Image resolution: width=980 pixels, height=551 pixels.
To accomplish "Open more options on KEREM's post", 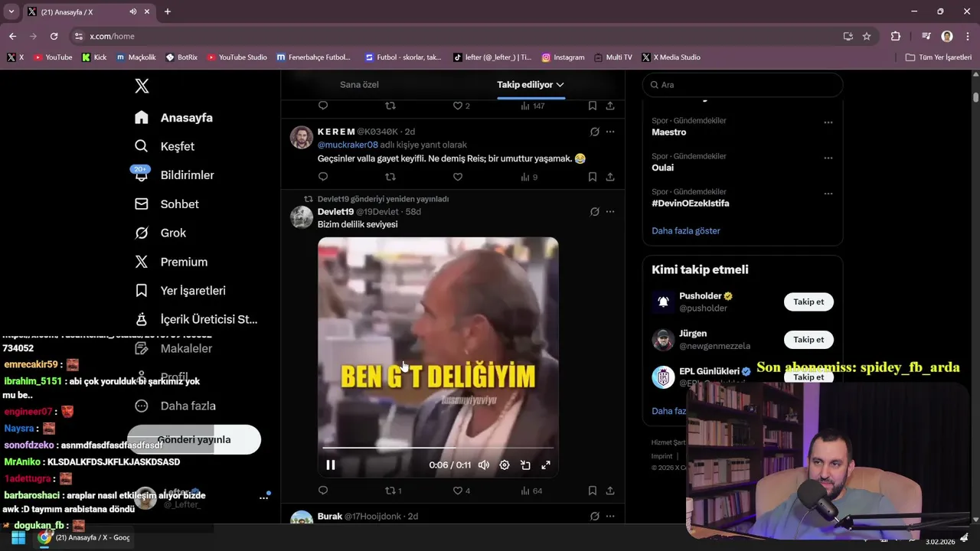I will [610, 132].
